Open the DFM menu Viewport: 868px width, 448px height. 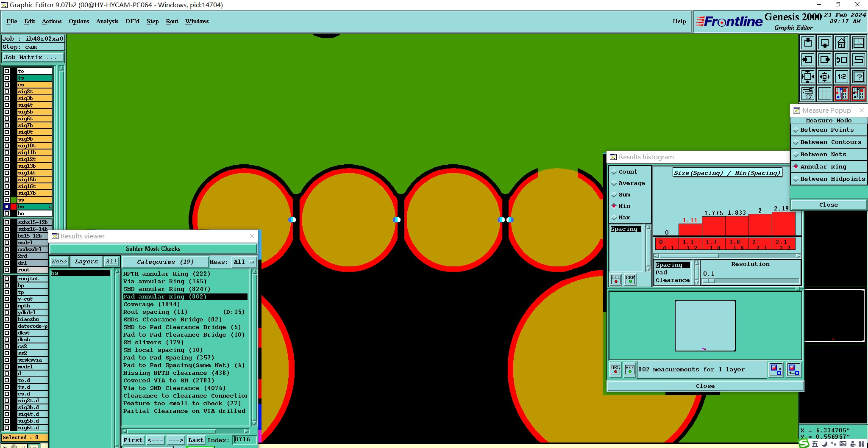133,22
